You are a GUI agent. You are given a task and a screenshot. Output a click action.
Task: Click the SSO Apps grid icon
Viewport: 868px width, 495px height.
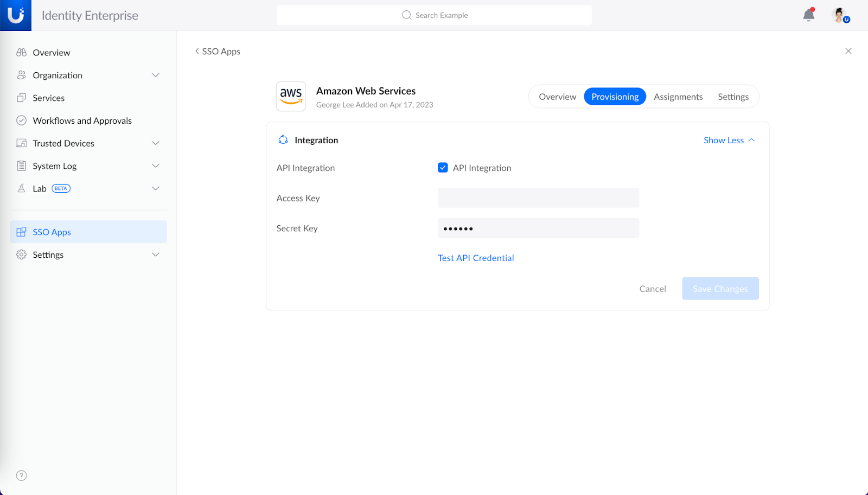(22, 232)
